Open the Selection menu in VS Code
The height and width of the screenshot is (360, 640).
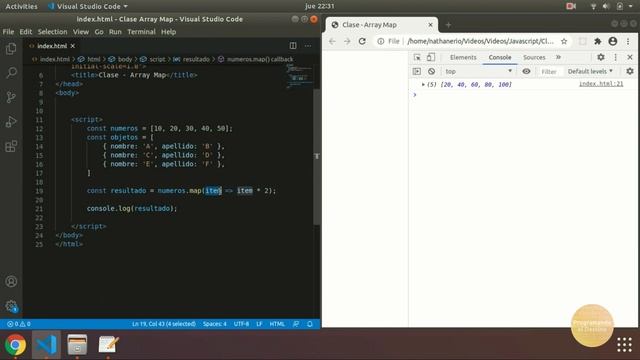point(52,32)
